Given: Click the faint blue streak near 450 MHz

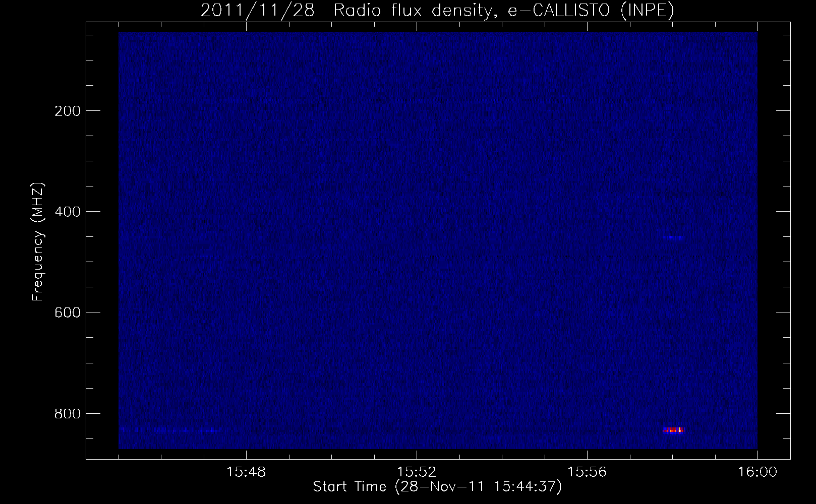Looking at the screenshot, I should [673, 237].
